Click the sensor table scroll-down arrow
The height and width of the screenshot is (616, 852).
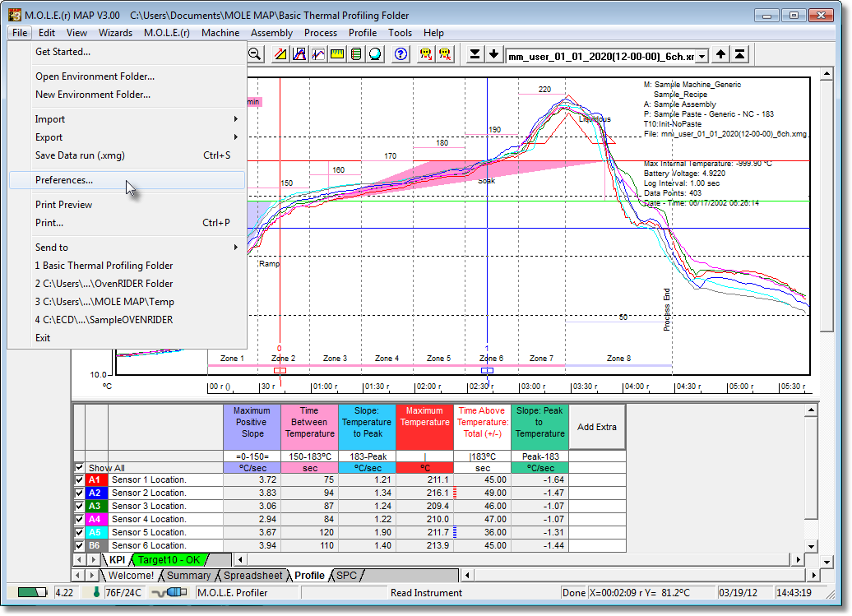pos(811,546)
